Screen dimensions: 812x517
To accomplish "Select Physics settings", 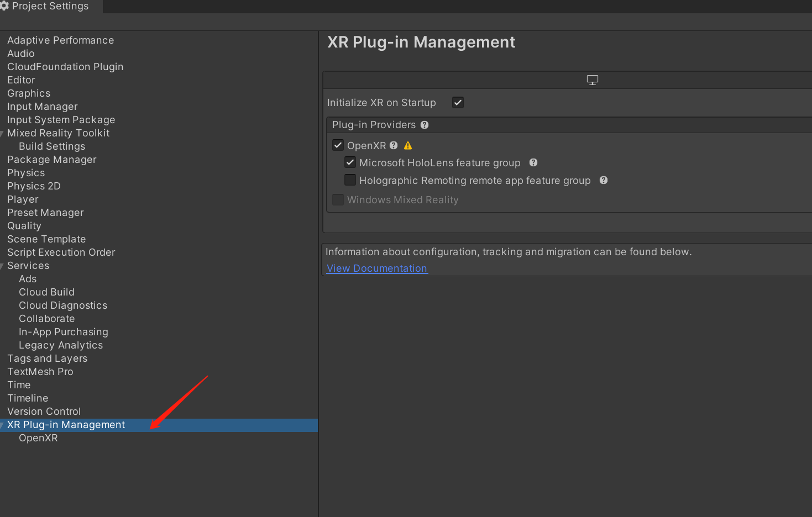I will (26, 173).
